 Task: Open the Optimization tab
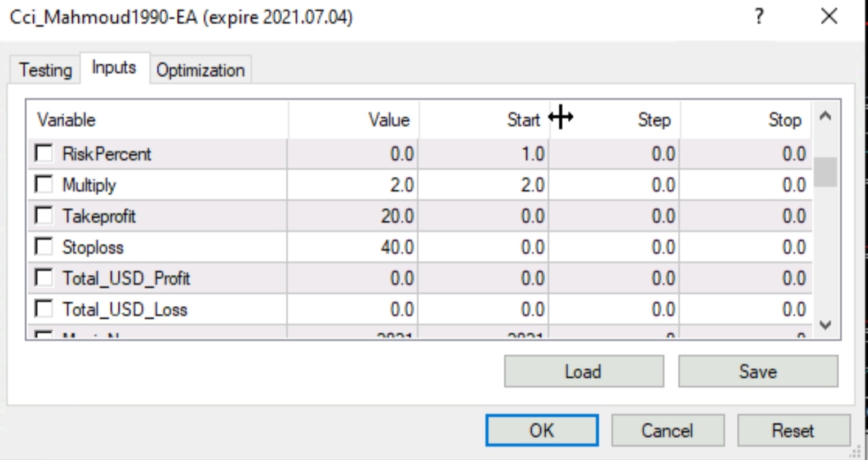(x=201, y=70)
